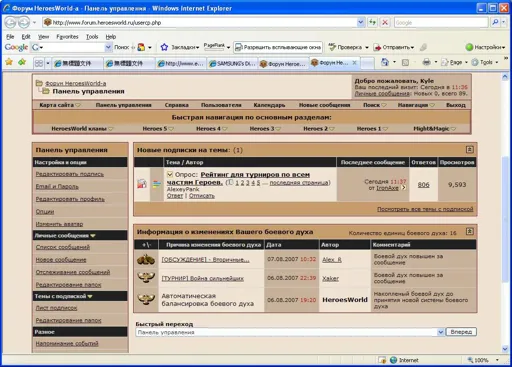Click the browser Back arrow button

click(x=10, y=22)
